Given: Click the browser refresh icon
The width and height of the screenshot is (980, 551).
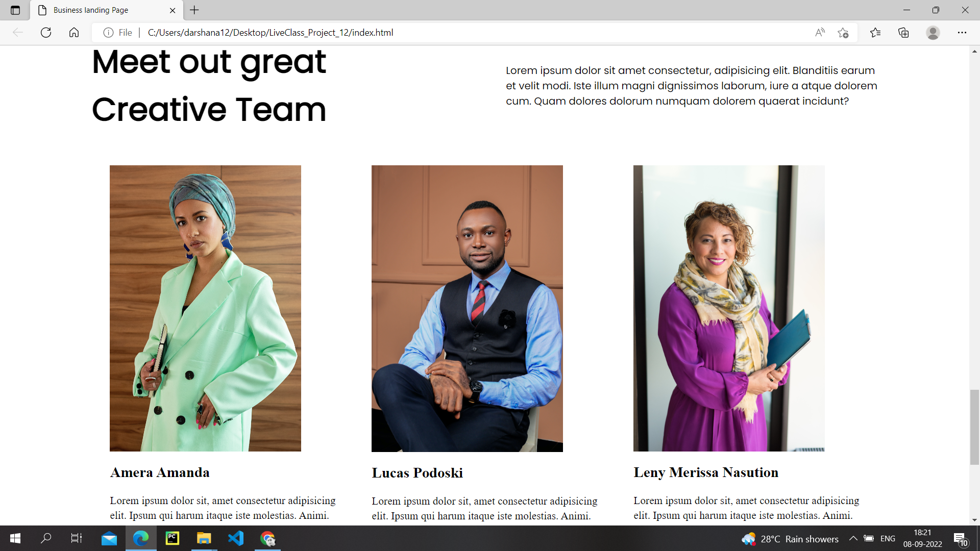Looking at the screenshot, I should coord(46,33).
